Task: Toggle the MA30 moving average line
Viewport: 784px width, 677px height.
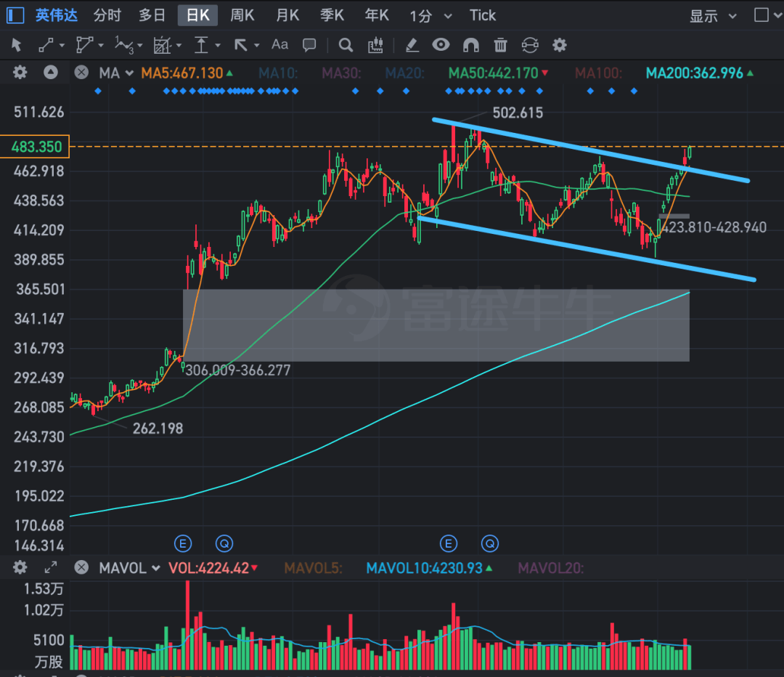Action: 341,73
